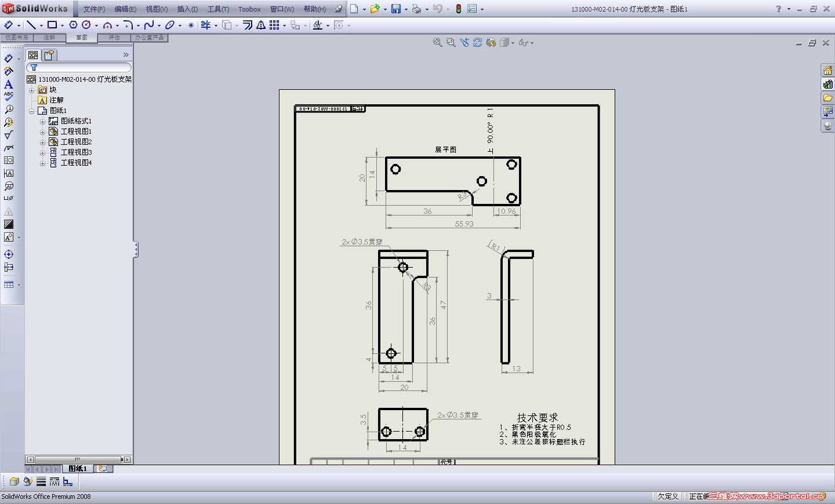Open the Line tool dropdown arrow
This screenshot has height=504, width=835.
[x=41, y=25]
